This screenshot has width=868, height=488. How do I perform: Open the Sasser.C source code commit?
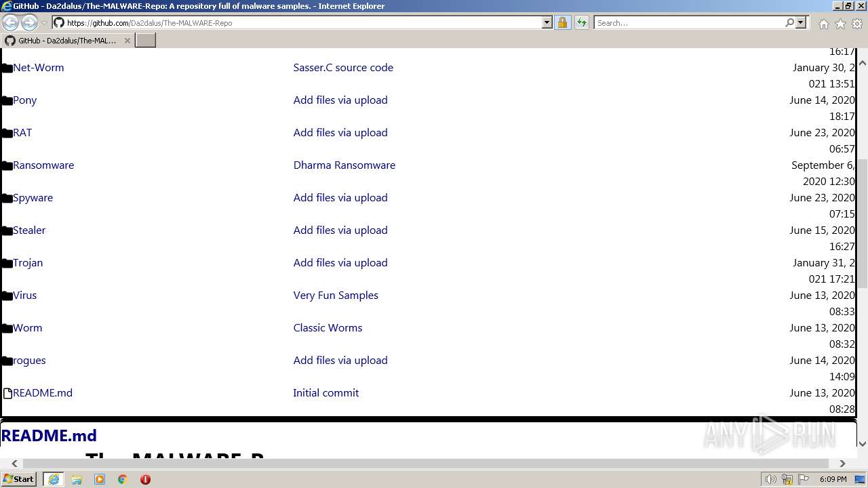click(x=343, y=68)
